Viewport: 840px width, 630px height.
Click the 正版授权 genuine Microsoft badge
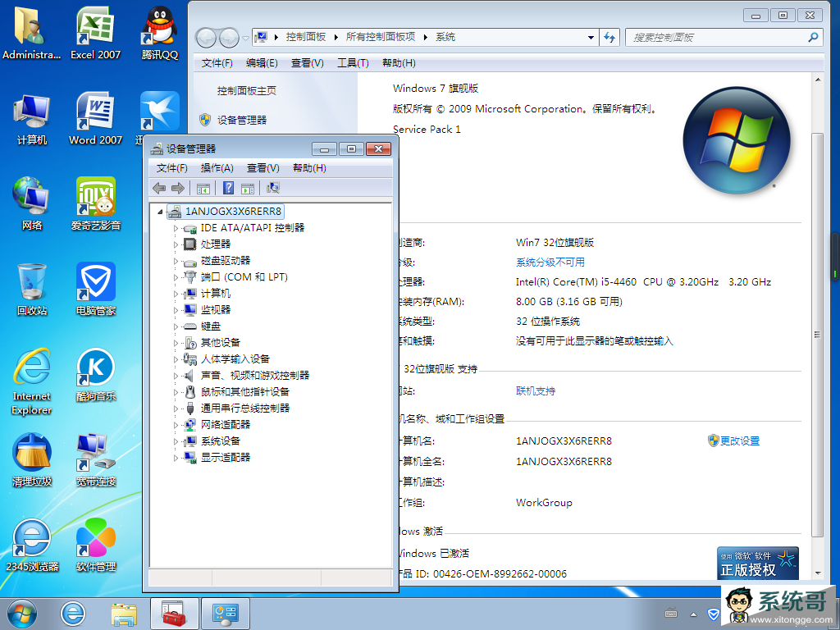click(x=757, y=564)
